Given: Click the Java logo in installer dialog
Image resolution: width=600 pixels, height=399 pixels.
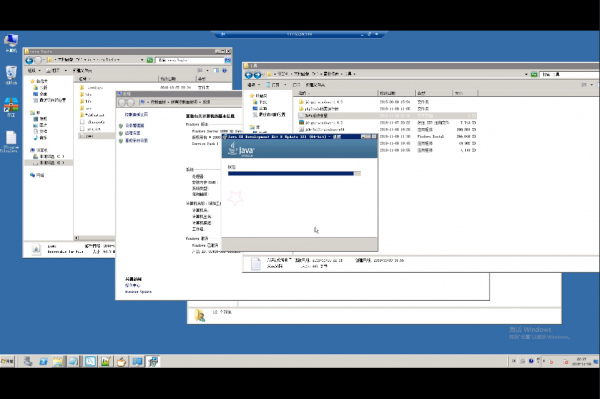Looking at the screenshot, I should click(241, 149).
